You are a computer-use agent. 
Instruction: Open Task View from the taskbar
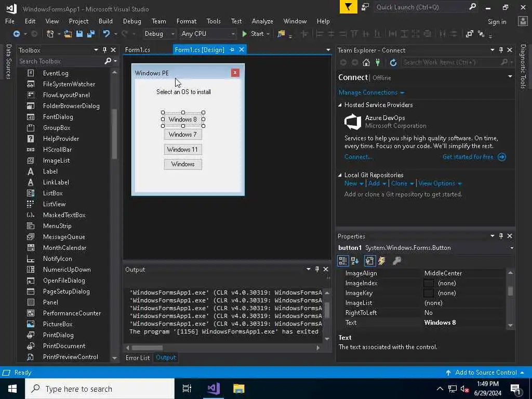click(x=187, y=389)
